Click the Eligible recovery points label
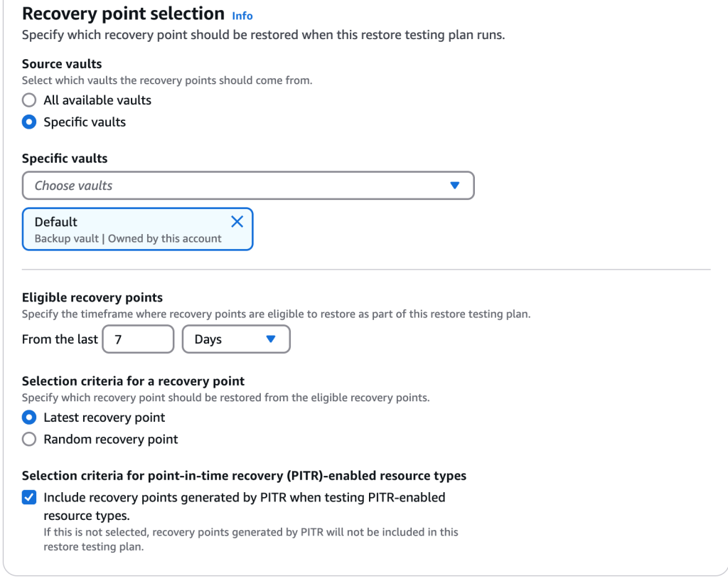Screen dimensions: 728x579 pyautogui.click(x=92, y=297)
